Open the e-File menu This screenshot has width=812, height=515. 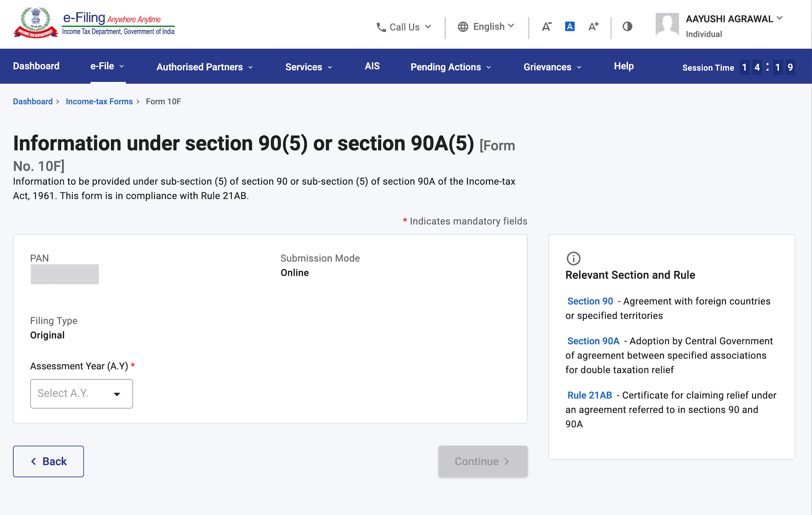click(x=107, y=66)
